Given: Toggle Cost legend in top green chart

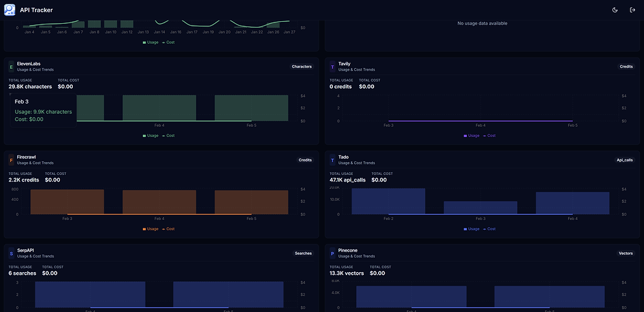Looking at the screenshot, I should (x=168, y=42).
